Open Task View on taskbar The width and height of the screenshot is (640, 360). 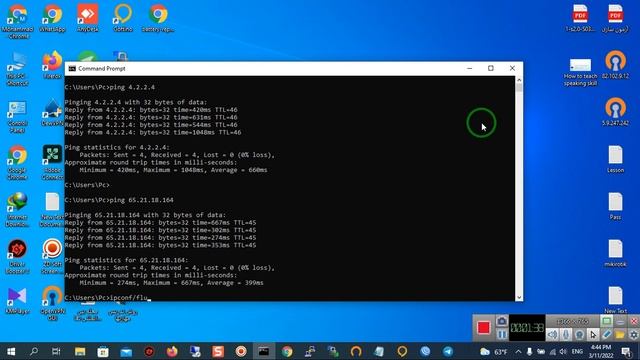[x=56, y=351]
